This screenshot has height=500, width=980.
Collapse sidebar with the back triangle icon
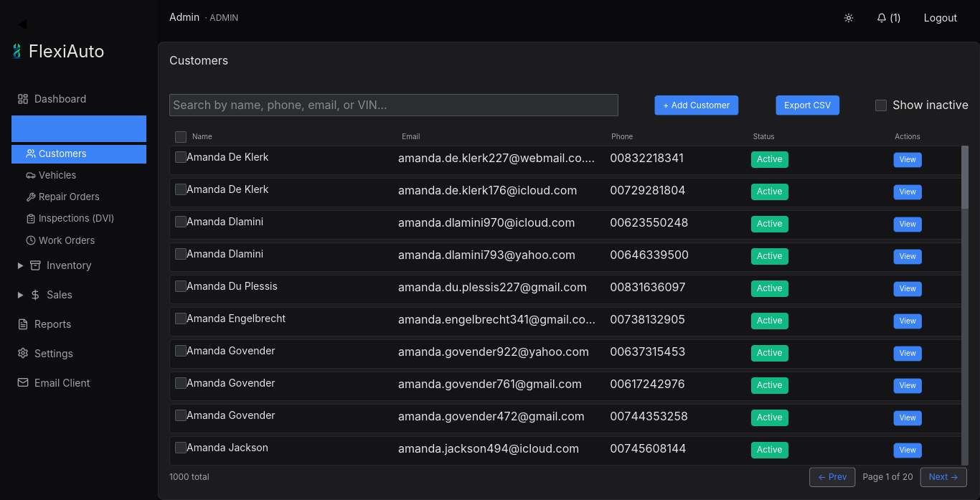(22, 24)
